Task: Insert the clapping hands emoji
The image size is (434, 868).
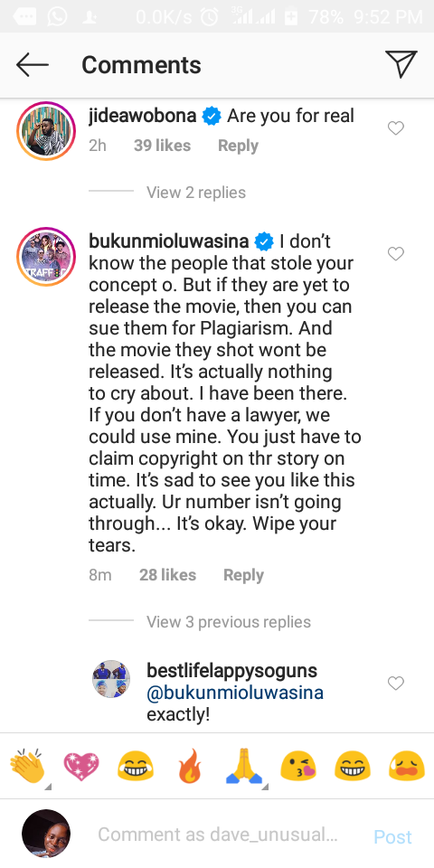Action: (27, 766)
